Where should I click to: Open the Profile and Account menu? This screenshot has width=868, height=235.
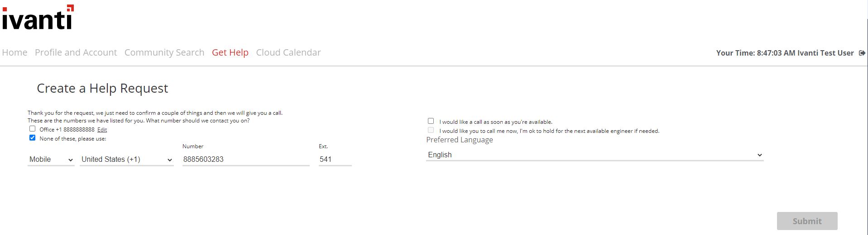pos(76,52)
